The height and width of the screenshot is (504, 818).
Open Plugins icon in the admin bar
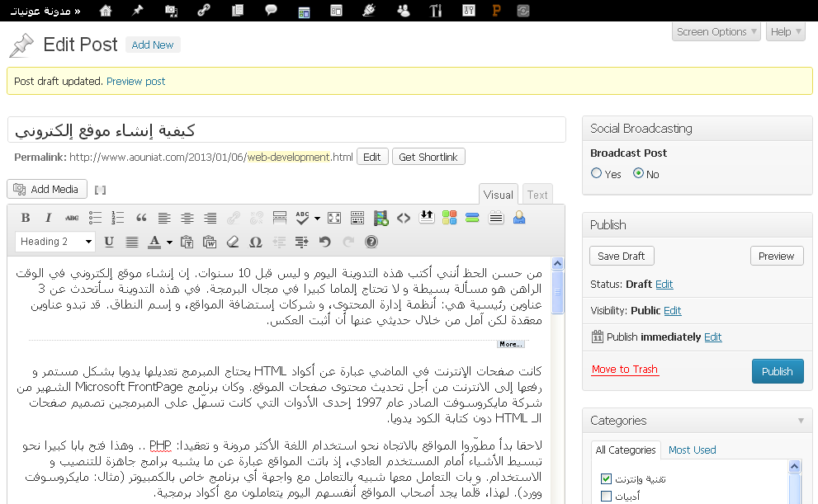click(369, 11)
